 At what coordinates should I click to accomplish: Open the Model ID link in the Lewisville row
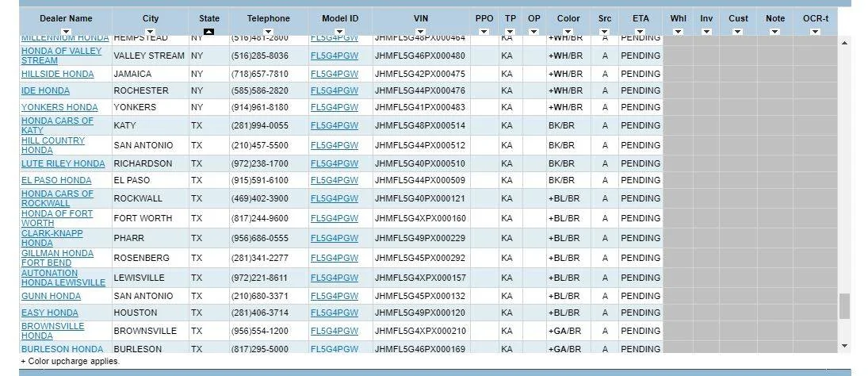[x=335, y=278]
